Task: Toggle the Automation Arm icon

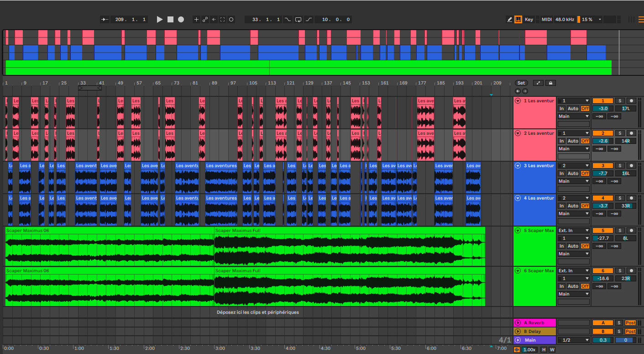Action: click(205, 19)
